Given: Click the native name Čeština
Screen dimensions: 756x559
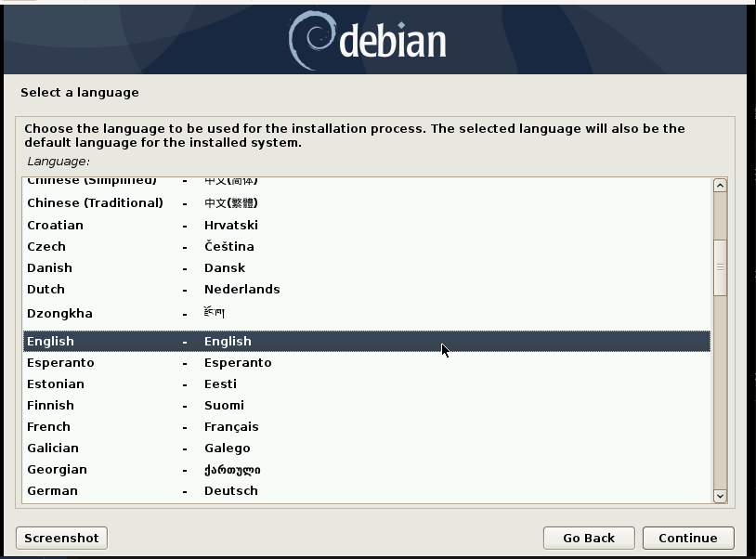Looking at the screenshot, I should pyautogui.click(x=229, y=246).
